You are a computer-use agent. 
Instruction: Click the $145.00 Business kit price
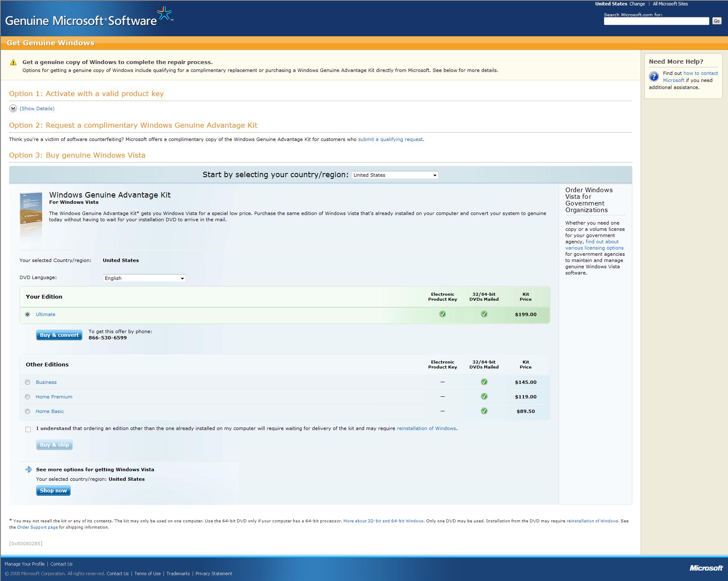[526, 382]
